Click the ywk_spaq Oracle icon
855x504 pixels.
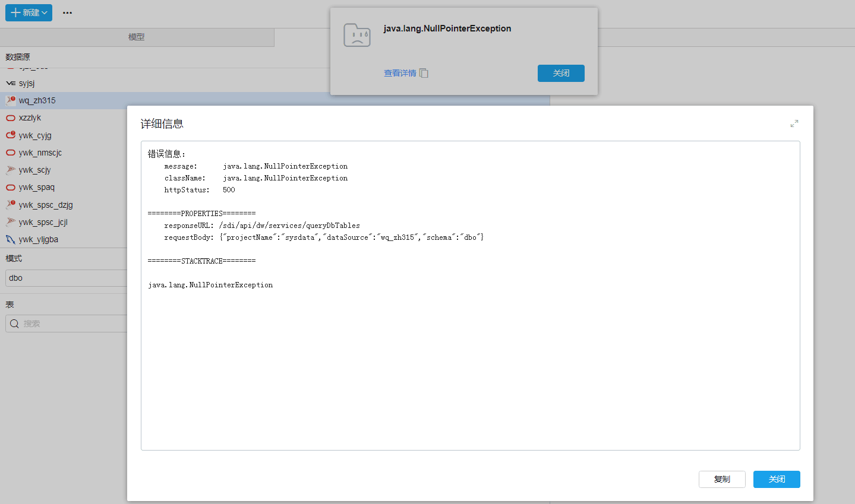(11, 187)
